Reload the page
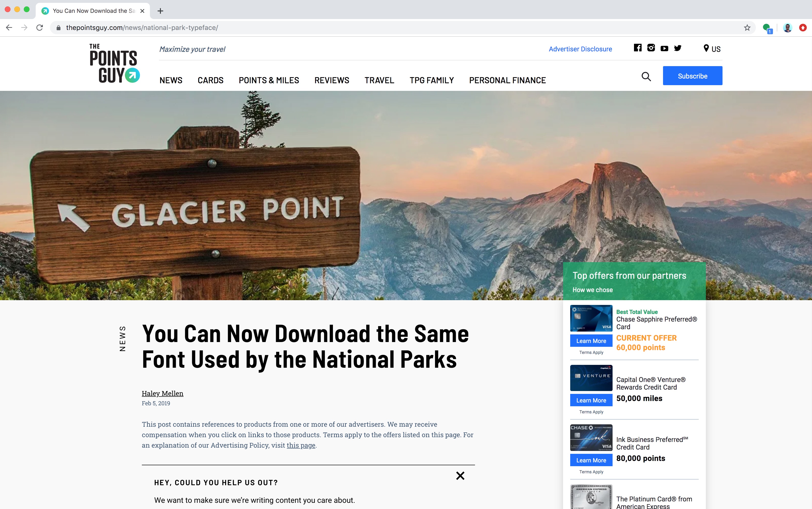The height and width of the screenshot is (509, 812). click(x=40, y=28)
